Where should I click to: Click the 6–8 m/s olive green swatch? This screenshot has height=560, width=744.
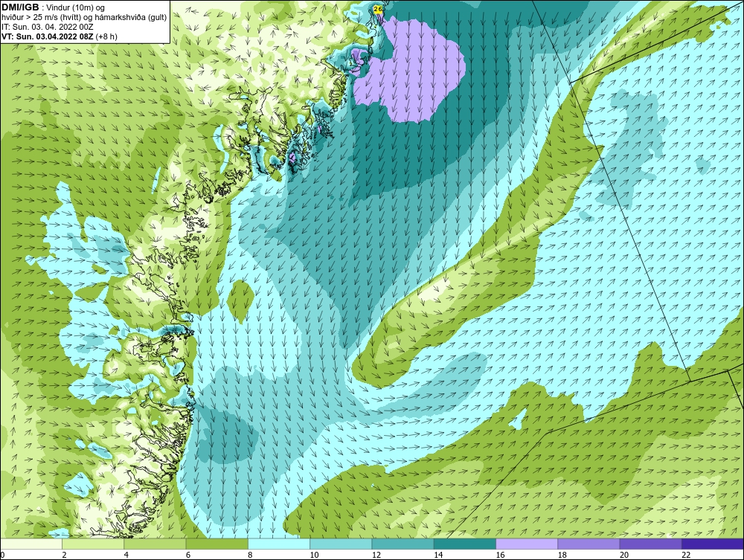217,544
